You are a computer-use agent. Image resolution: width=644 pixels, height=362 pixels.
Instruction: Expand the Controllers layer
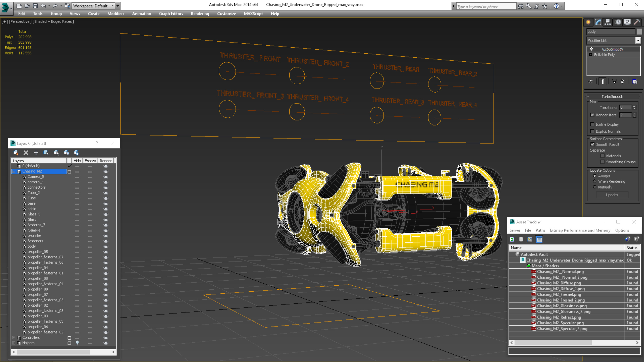tap(14, 337)
